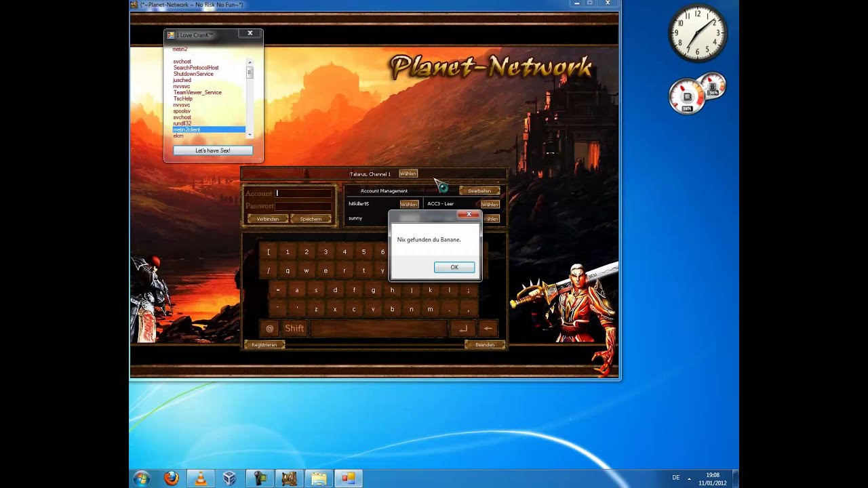The width and height of the screenshot is (868, 488).
Task: Click the 'z' key on the virtual keyboard
Action: pyautogui.click(x=316, y=308)
